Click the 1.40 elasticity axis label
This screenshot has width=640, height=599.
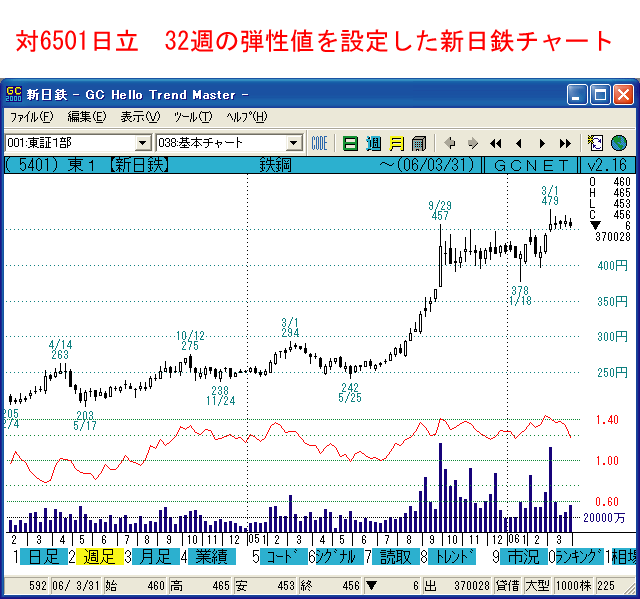[x=607, y=420]
